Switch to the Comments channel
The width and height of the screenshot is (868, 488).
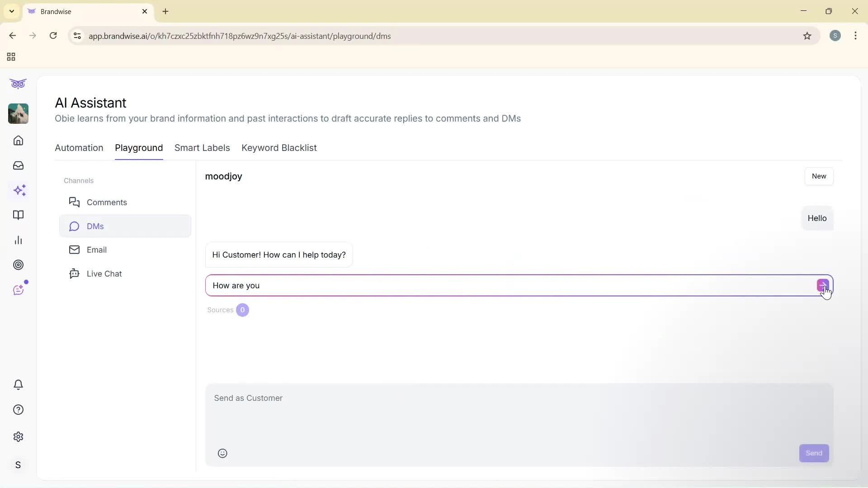pyautogui.click(x=107, y=202)
